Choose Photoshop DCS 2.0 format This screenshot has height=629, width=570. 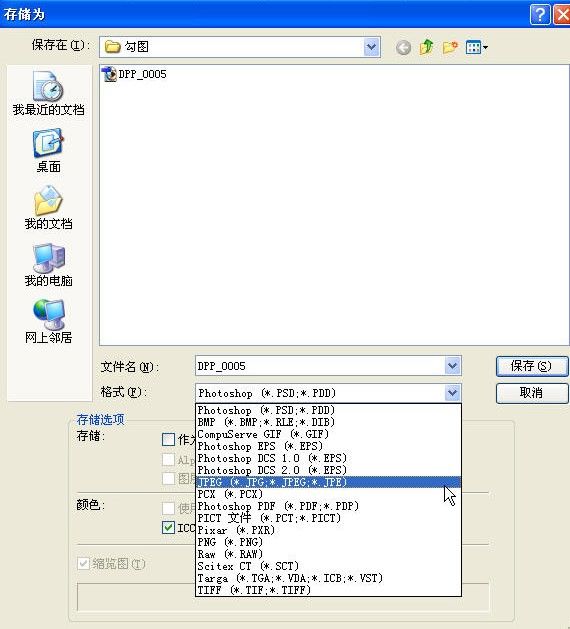click(x=328, y=470)
